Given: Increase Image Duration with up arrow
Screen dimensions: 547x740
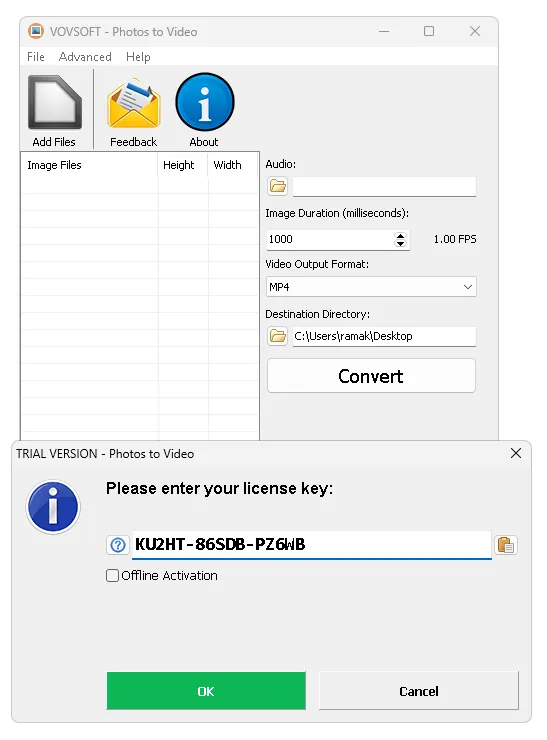Looking at the screenshot, I should 400,235.
